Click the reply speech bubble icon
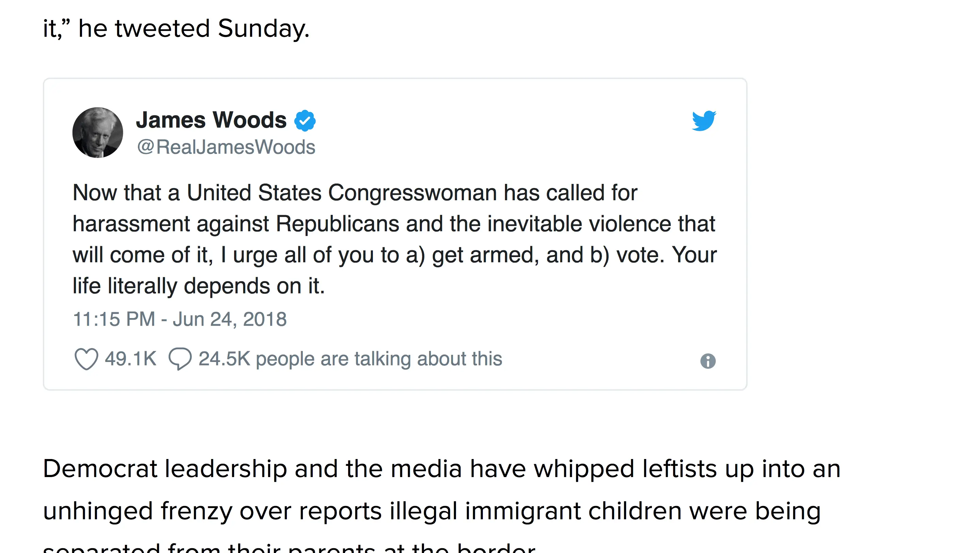Viewport: 980px width, 553px height. 180,359
